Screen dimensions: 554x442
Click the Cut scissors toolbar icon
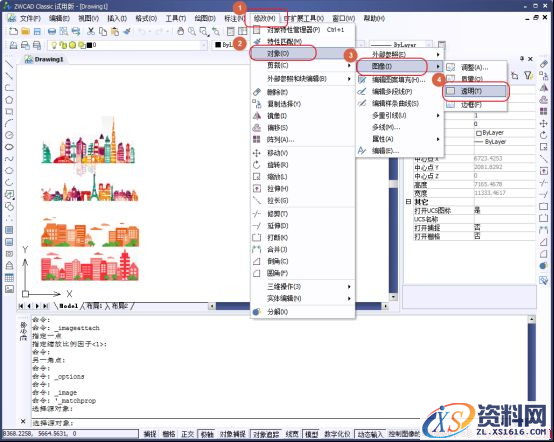[91, 31]
